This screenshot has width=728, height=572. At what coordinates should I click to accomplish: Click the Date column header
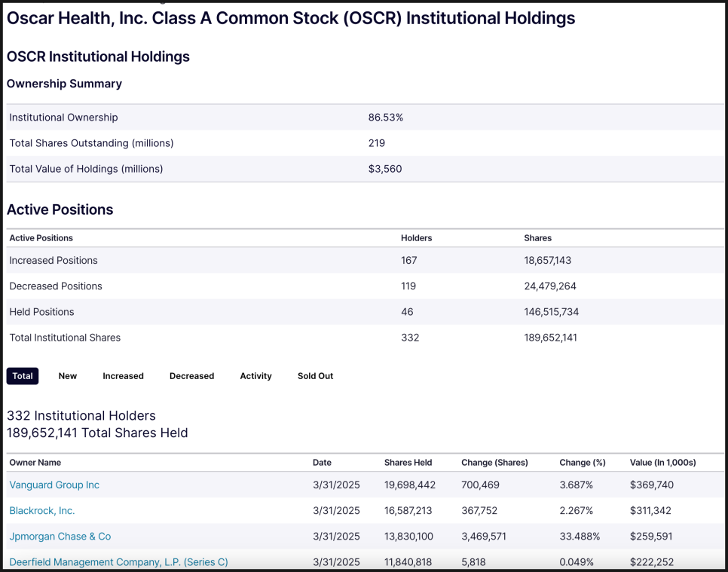323,463
